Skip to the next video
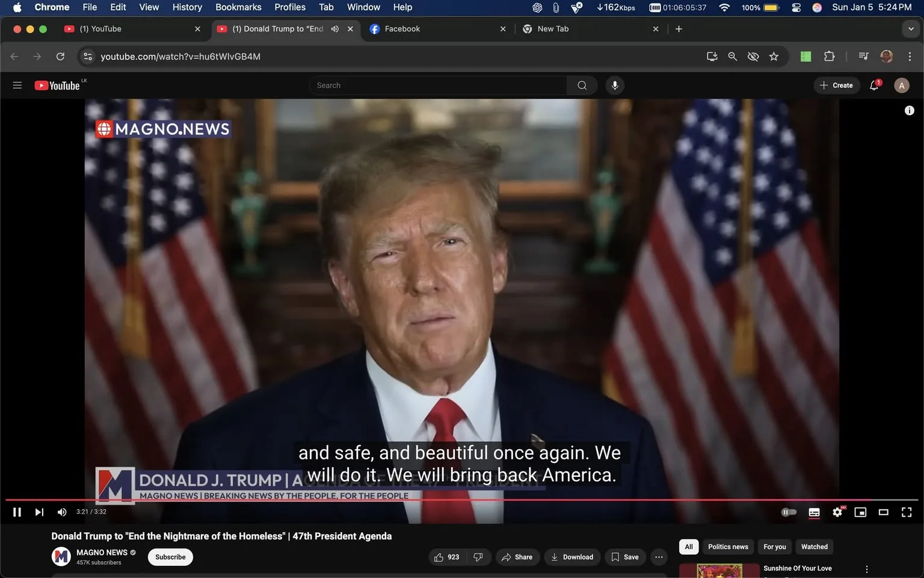 click(x=39, y=512)
